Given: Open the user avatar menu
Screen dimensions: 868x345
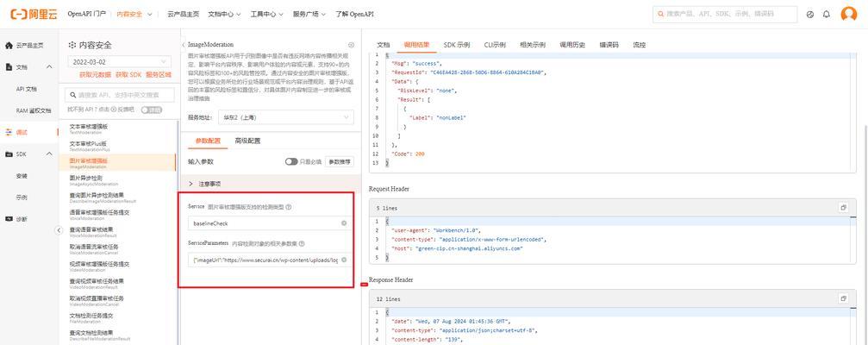Looking at the screenshot, I should click(x=849, y=14).
